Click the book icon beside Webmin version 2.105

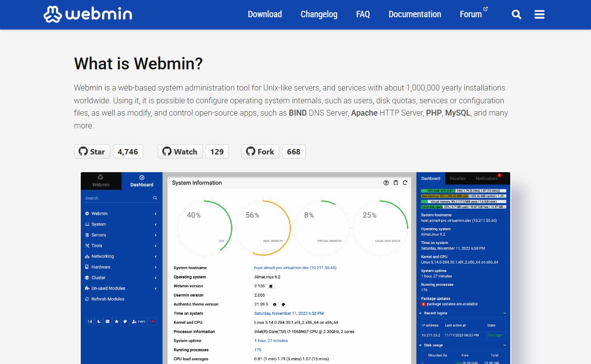pyautogui.click(x=270, y=286)
